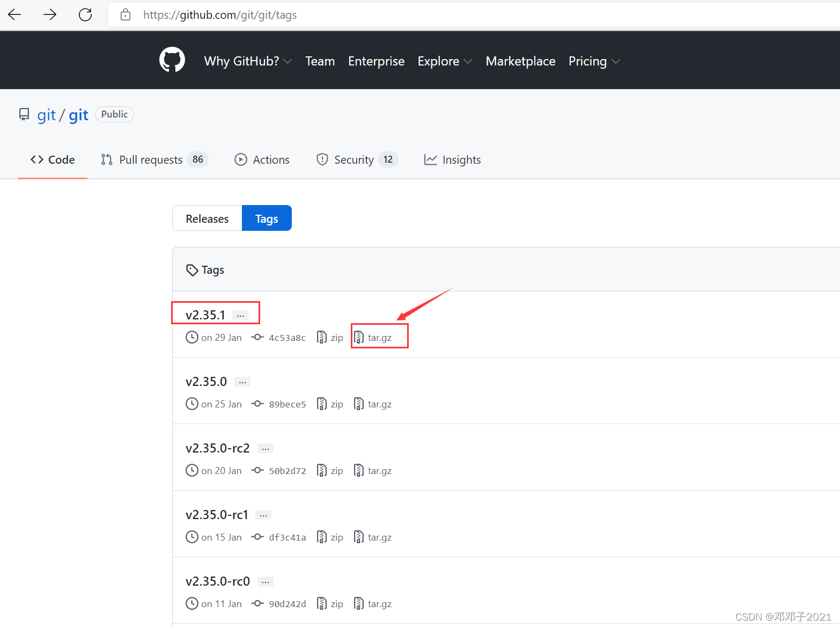The width and height of the screenshot is (840, 627).
Task: Click the clock icon beside on 11 Jan
Action: coord(192,603)
